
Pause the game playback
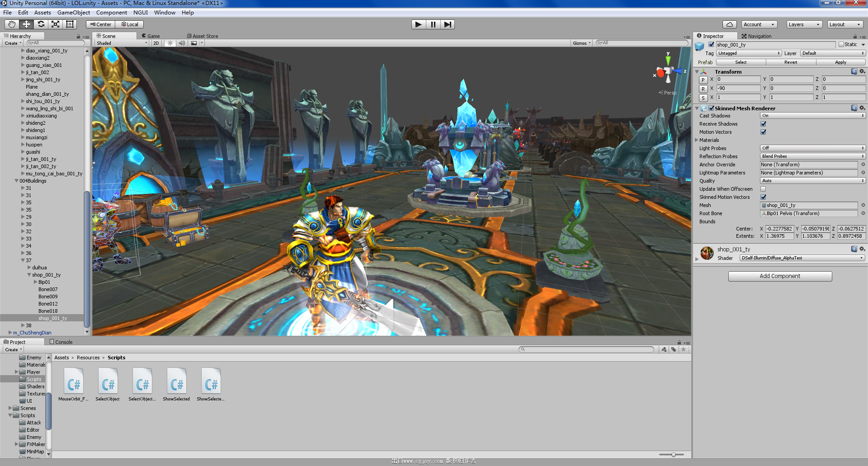point(433,24)
